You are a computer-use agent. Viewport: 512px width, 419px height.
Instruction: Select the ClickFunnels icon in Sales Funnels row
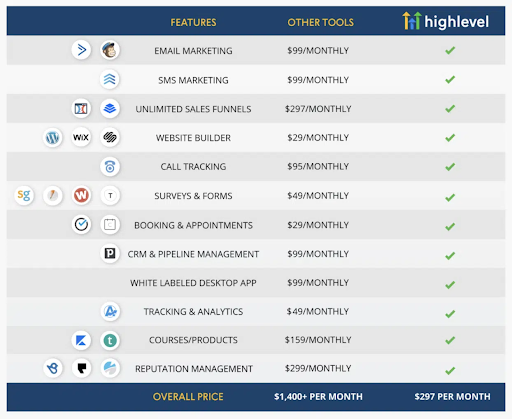click(x=81, y=108)
